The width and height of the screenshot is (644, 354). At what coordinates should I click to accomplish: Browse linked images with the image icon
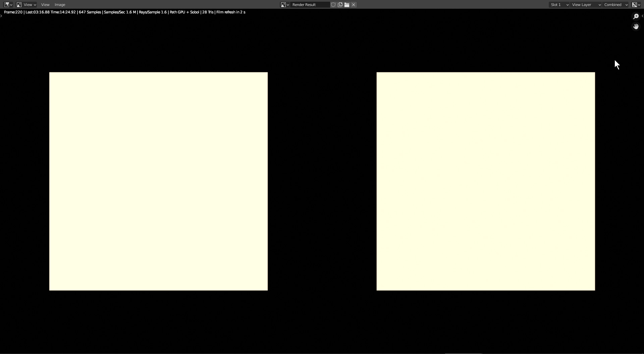285,5
